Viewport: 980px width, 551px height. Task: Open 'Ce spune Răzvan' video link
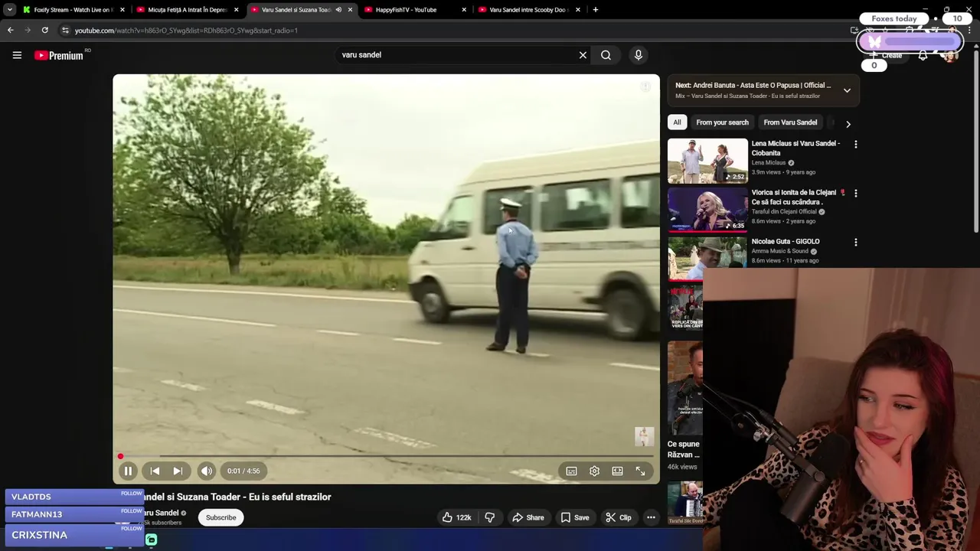[x=684, y=449]
